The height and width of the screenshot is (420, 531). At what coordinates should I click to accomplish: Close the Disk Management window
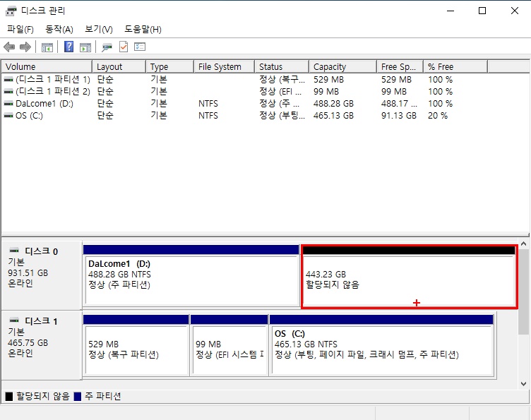tap(514, 11)
